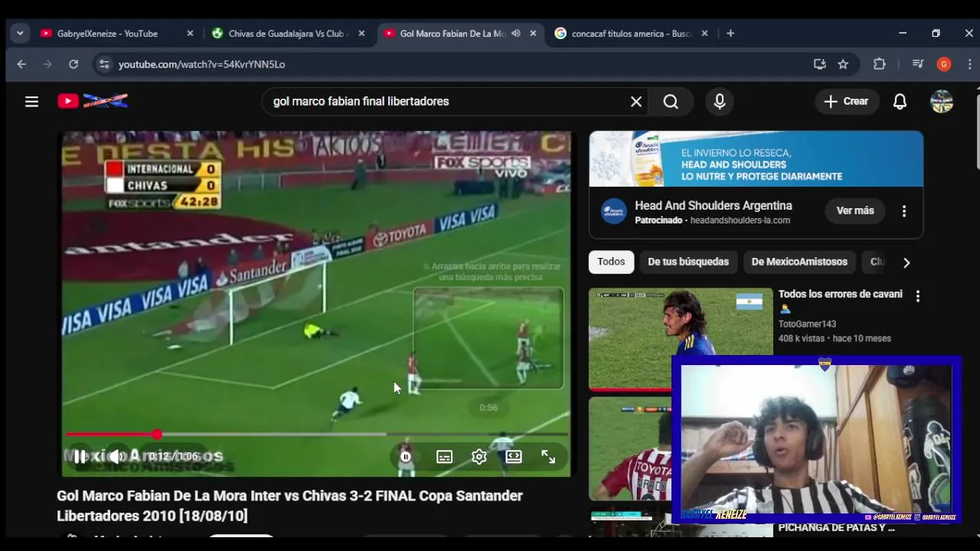Open Todos los errores de cavani video thumbnail
This screenshot has height=551, width=980.
coord(681,339)
